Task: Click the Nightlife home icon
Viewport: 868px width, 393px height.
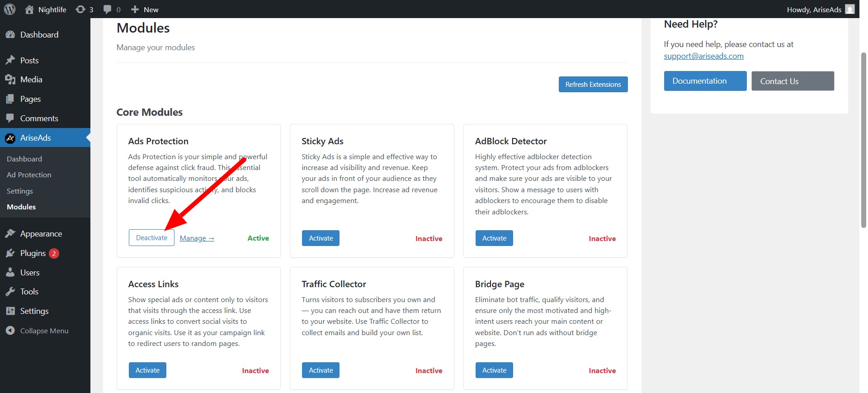Action: point(29,9)
